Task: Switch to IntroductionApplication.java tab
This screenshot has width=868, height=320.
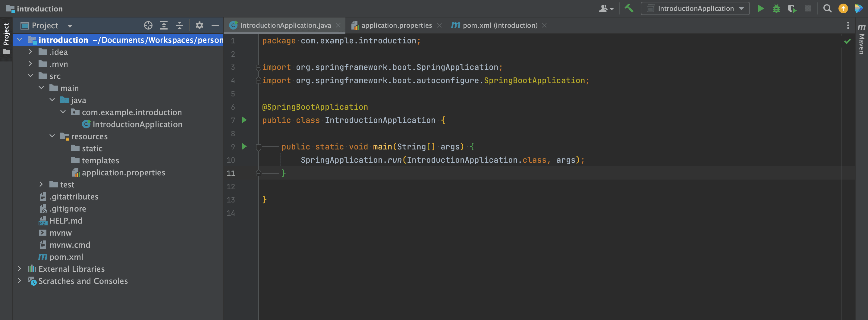Action: click(285, 26)
